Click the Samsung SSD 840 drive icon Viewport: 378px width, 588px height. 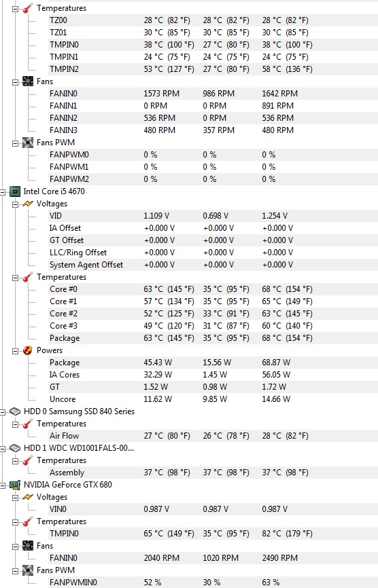(x=15, y=411)
